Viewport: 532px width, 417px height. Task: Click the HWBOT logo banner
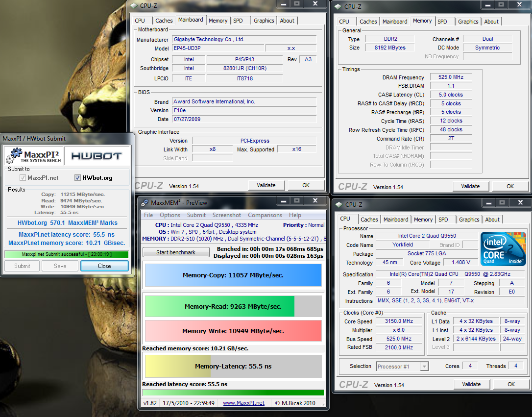(x=97, y=156)
